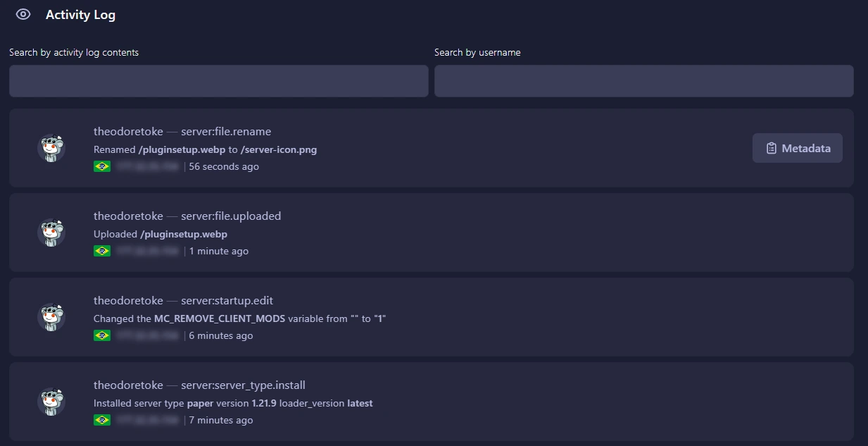The height and width of the screenshot is (446, 868).
Task: Click the avatar on the file.uploaded entry
Action: coord(51,233)
